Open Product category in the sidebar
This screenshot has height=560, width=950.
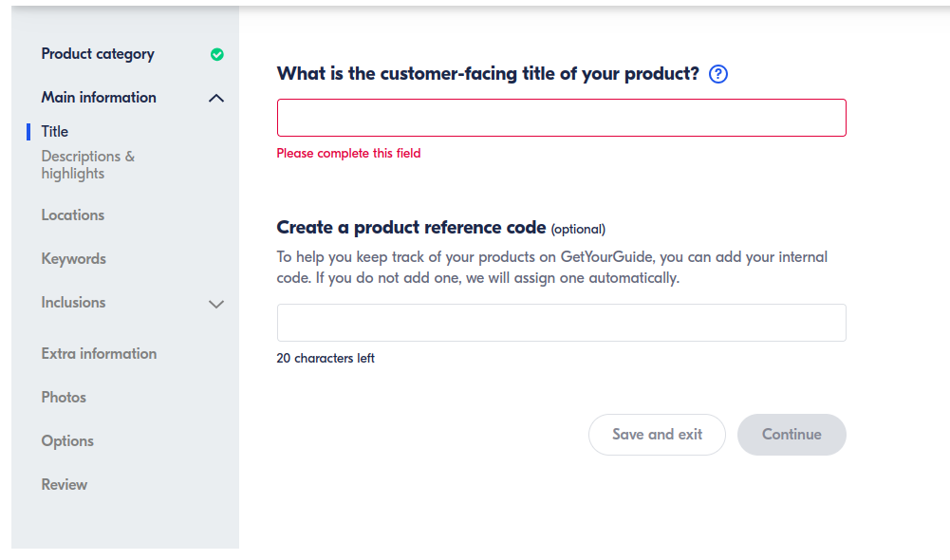point(98,54)
